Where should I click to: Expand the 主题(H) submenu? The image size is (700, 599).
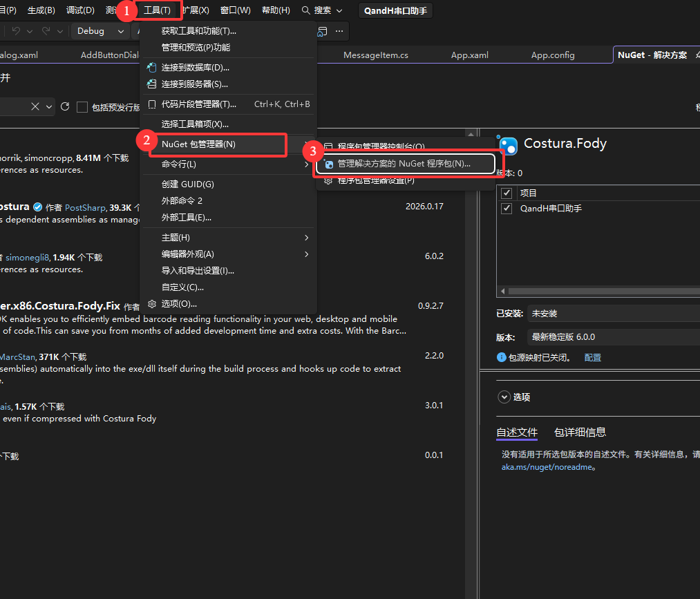click(x=306, y=238)
